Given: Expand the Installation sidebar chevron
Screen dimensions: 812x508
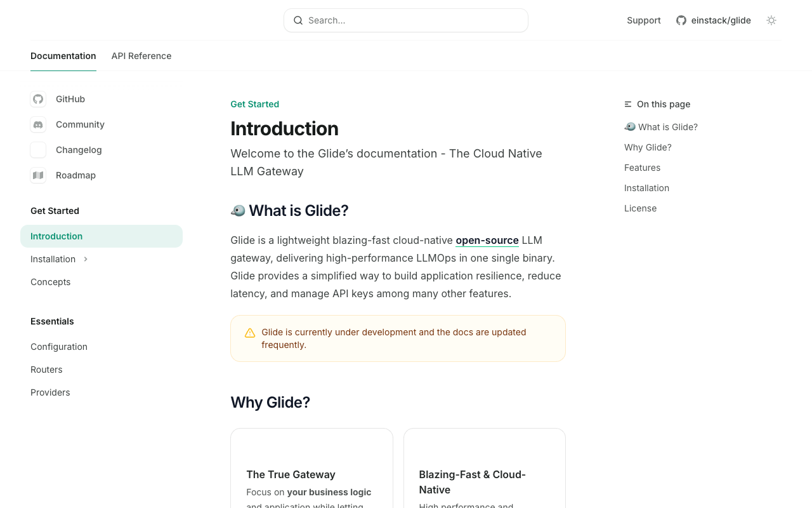Looking at the screenshot, I should [86, 259].
